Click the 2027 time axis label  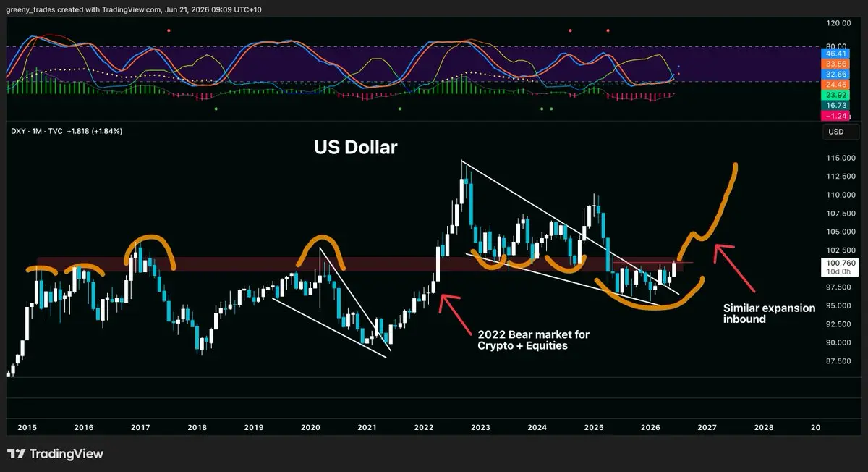707,427
